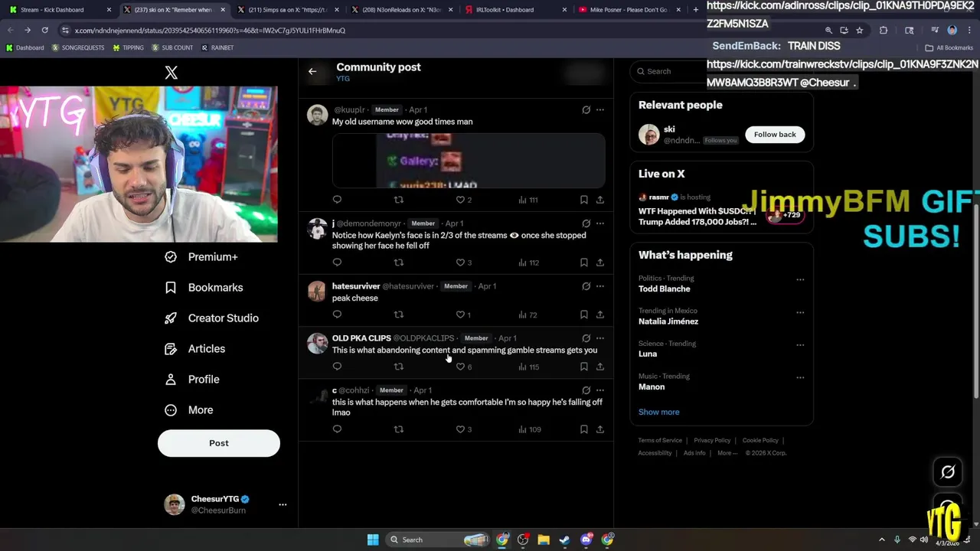
Task: Repost OLD PKA CLIPS post
Action: pos(398,367)
